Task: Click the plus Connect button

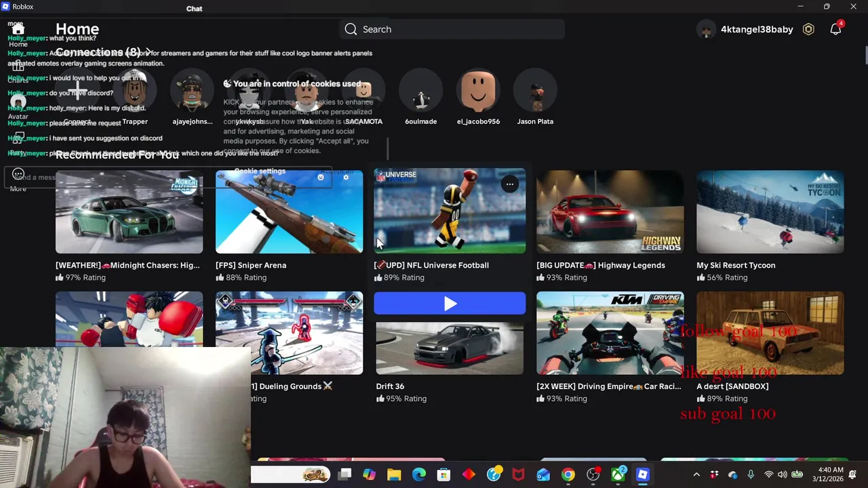Action: click(77, 90)
